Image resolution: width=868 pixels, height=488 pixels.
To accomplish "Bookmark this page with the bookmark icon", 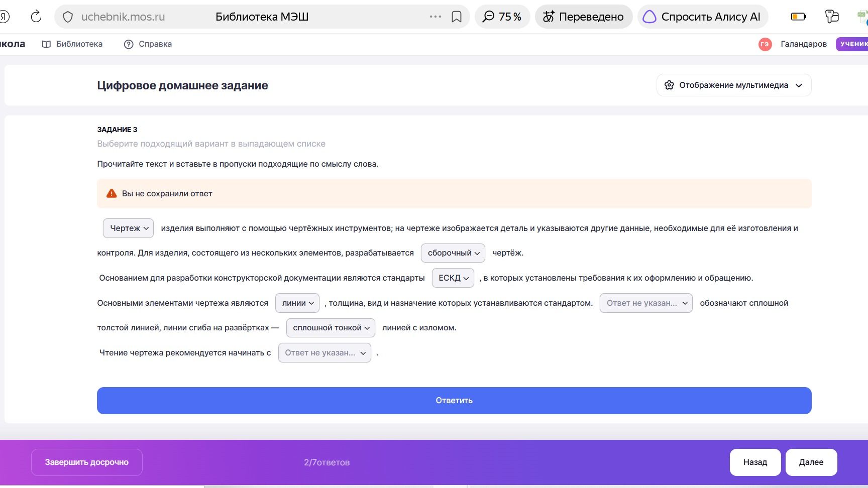I will (457, 17).
